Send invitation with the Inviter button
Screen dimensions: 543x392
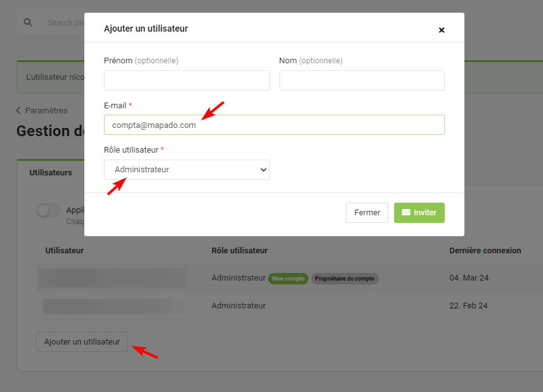tap(419, 213)
